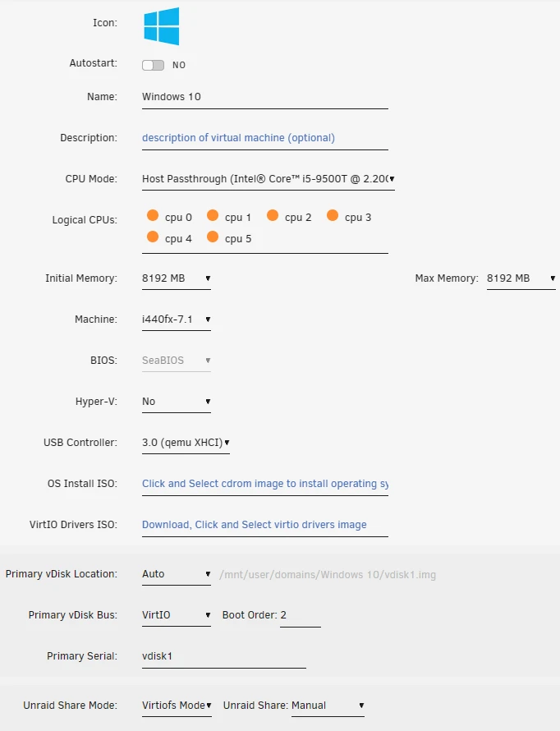Expand the Initial Memory dropdown
Image resolution: width=560 pixels, height=731 pixels.
pos(176,278)
